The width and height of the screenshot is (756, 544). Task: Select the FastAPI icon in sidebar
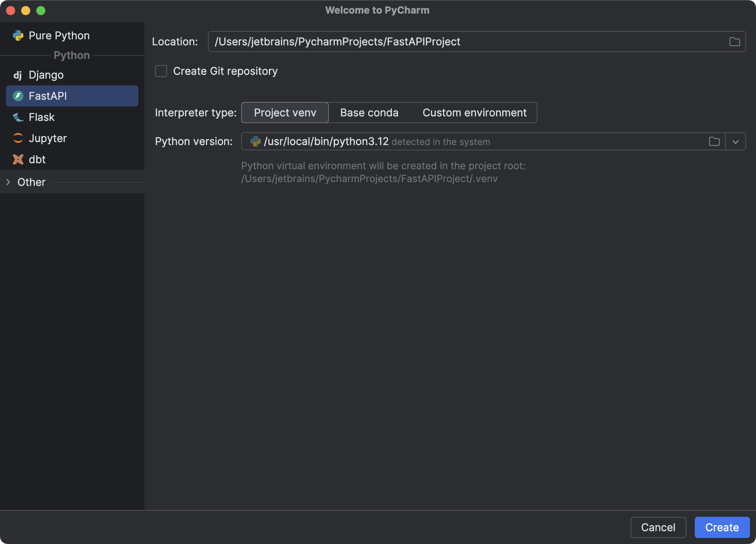[x=17, y=96]
